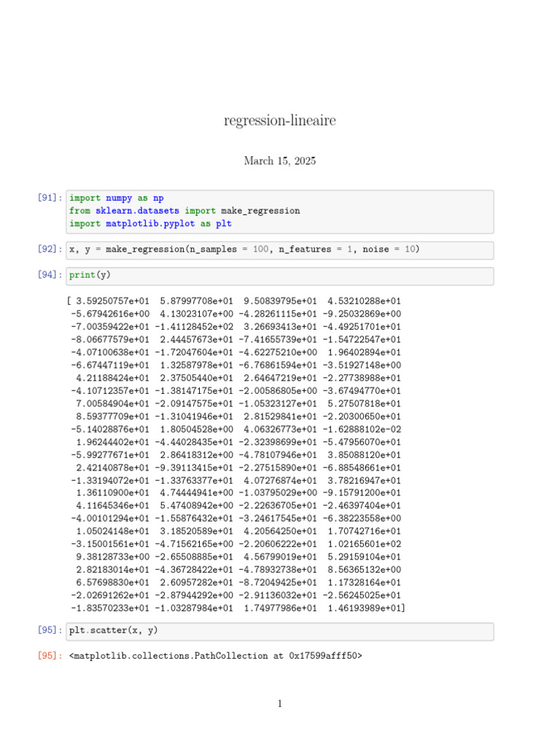
Task: Click the plt.scatter(x, y) code cell
Action: [279, 631]
